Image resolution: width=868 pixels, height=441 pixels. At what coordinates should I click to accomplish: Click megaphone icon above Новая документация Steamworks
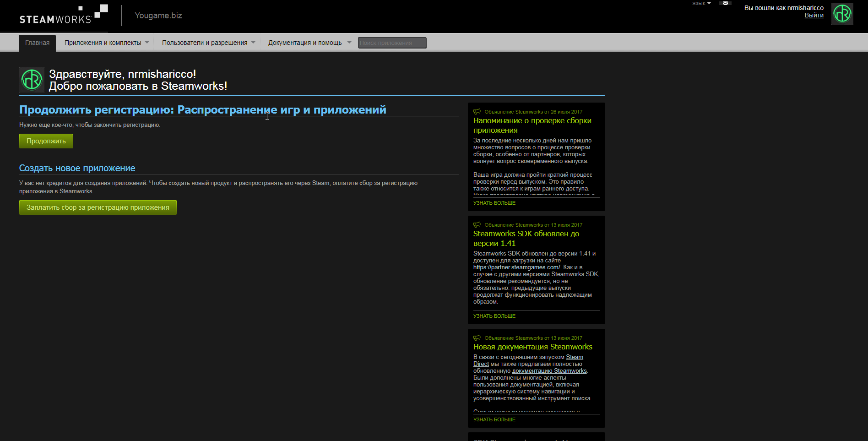[x=477, y=338]
